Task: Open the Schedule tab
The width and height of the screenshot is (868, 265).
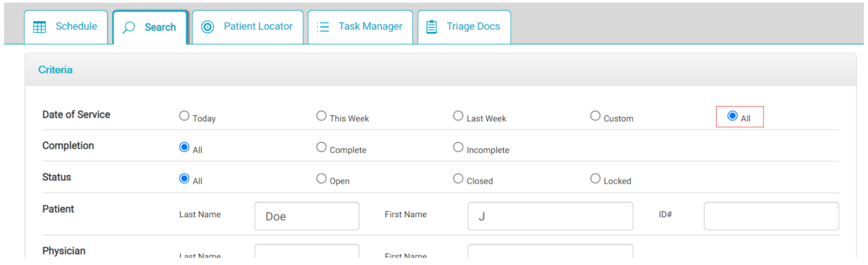Action: click(x=75, y=26)
